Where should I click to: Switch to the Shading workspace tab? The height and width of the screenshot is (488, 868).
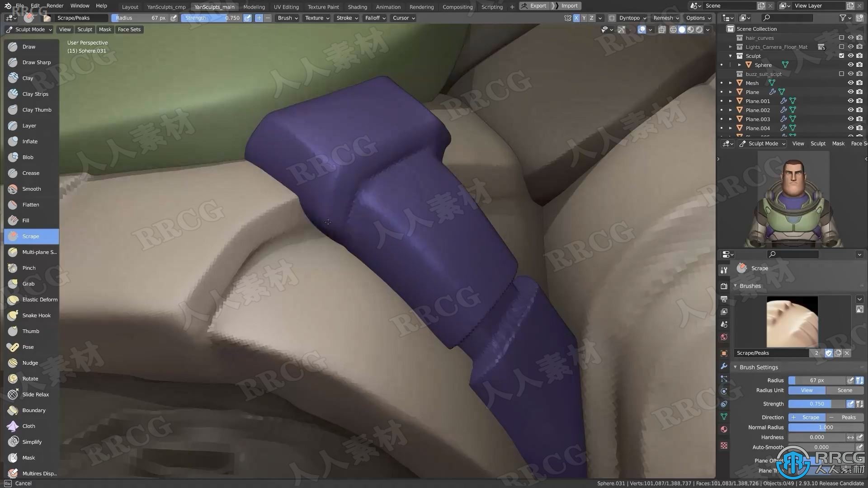[357, 7]
